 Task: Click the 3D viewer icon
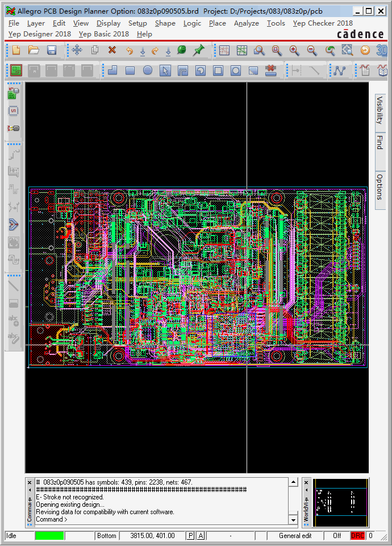382,51
